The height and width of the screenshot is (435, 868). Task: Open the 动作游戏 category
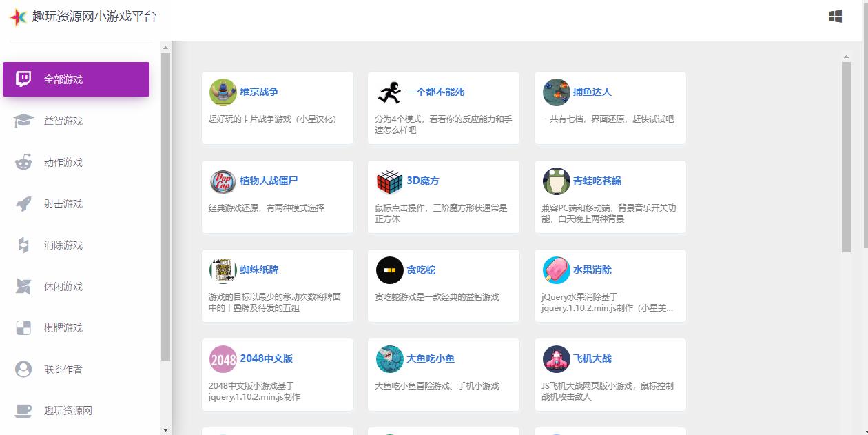76,162
